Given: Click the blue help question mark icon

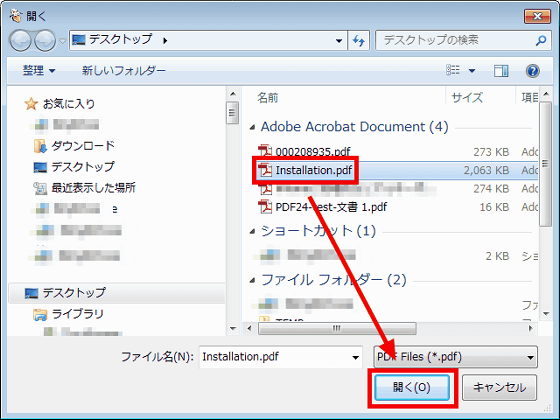Looking at the screenshot, I should pos(532,71).
